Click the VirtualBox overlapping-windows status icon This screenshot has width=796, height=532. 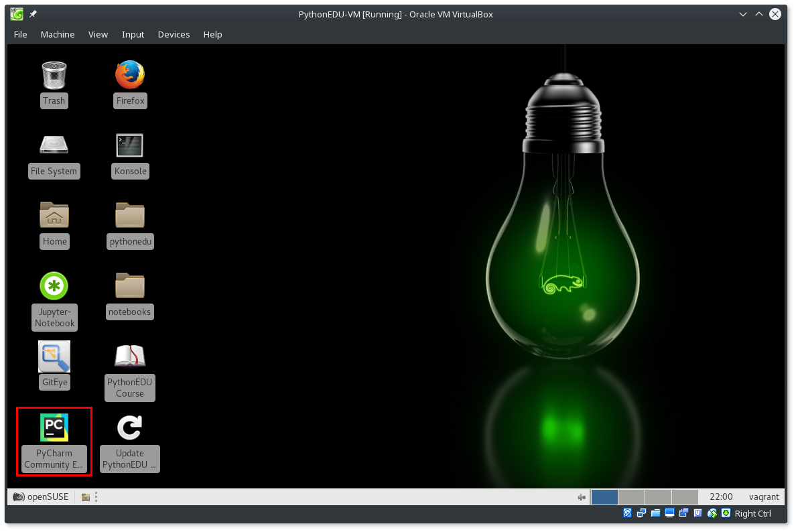(x=684, y=513)
